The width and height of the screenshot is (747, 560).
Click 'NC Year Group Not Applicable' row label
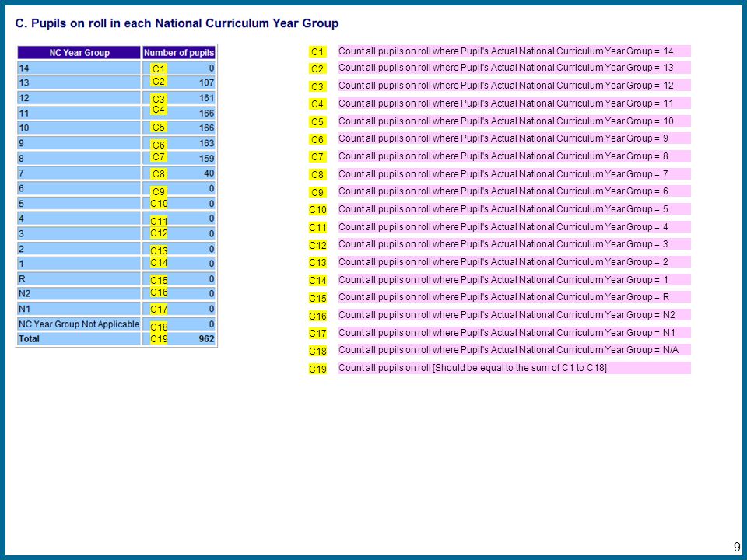tap(79, 324)
